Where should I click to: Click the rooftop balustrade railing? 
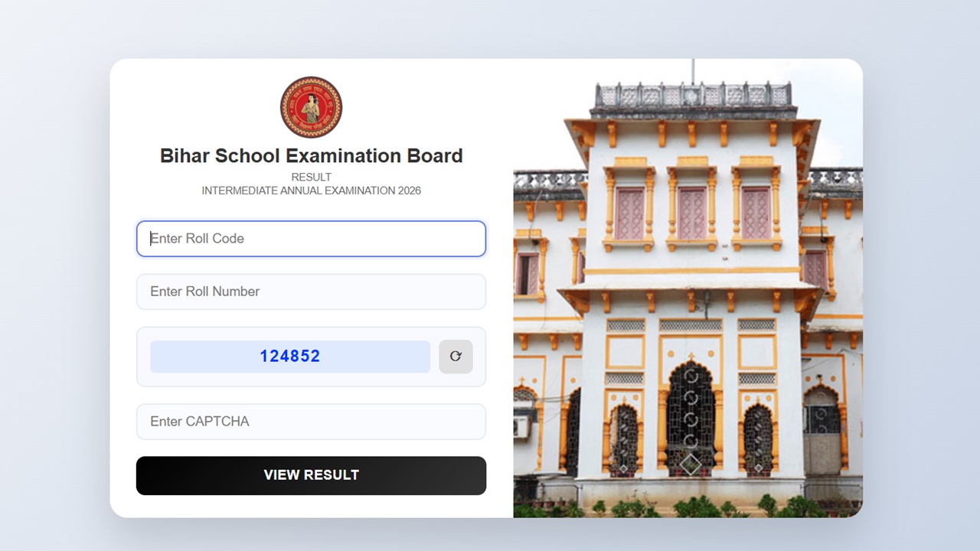(694, 96)
